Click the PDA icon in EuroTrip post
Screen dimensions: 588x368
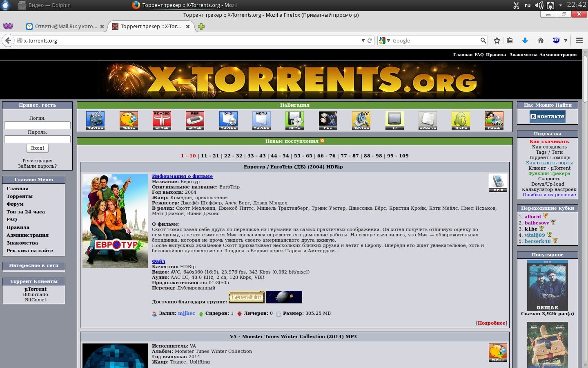point(498,183)
